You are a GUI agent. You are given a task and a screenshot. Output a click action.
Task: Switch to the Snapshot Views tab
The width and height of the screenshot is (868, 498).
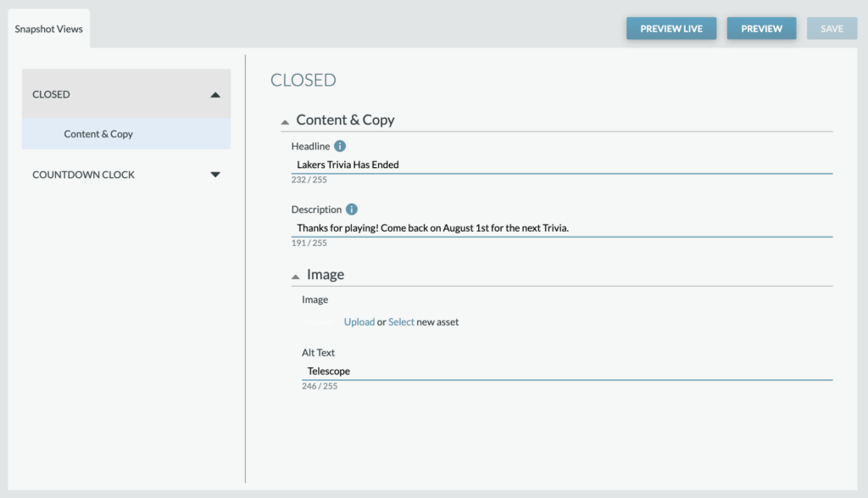[x=48, y=29]
